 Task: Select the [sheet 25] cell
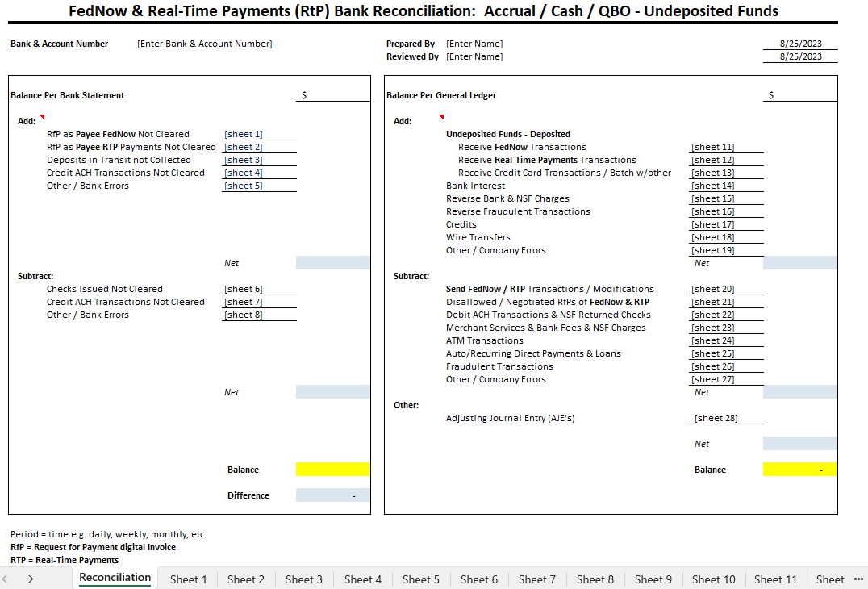tap(726, 353)
